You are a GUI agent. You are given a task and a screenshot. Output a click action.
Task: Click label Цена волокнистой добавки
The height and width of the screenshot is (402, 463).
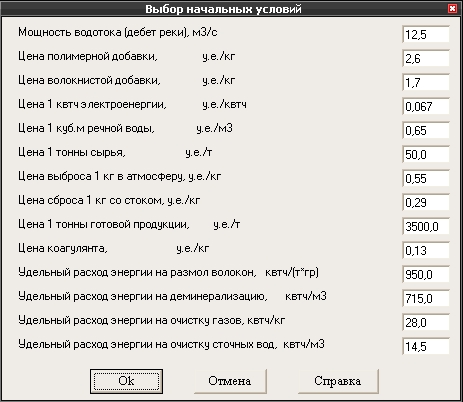pyautogui.click(x=89, y=81)
